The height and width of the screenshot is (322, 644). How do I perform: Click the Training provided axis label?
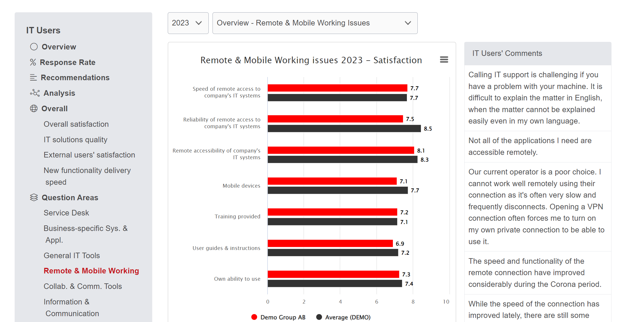coord(237,216)
